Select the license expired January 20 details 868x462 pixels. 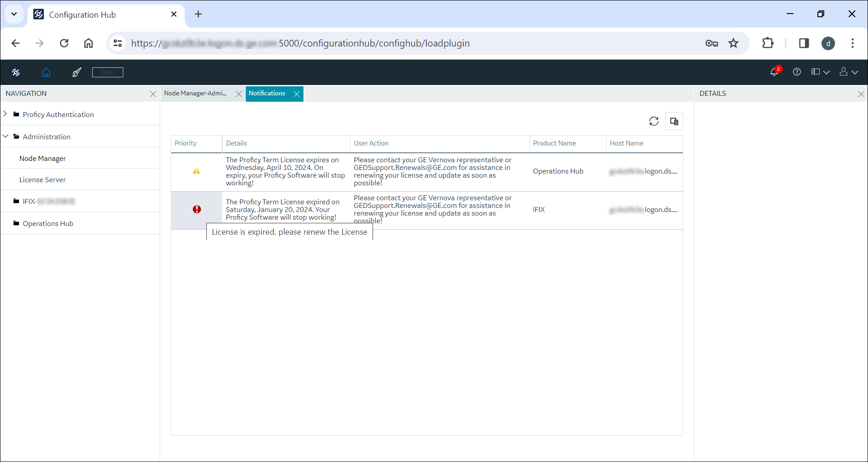click(283, 210)
